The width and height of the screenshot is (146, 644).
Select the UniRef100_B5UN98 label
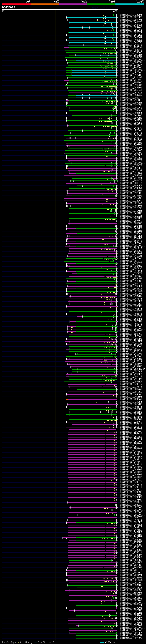click(131, 316)
